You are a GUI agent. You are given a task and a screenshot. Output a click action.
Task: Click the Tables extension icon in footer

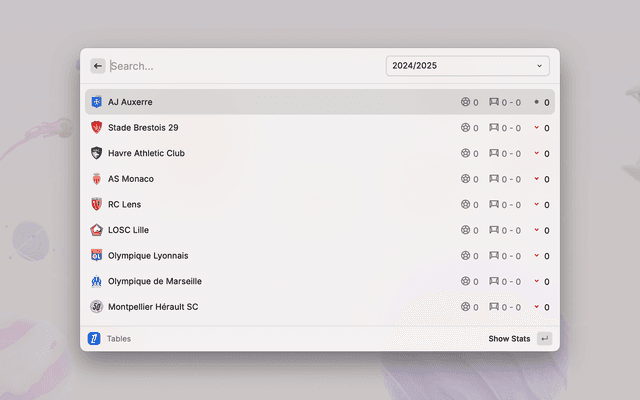(95, 339)
